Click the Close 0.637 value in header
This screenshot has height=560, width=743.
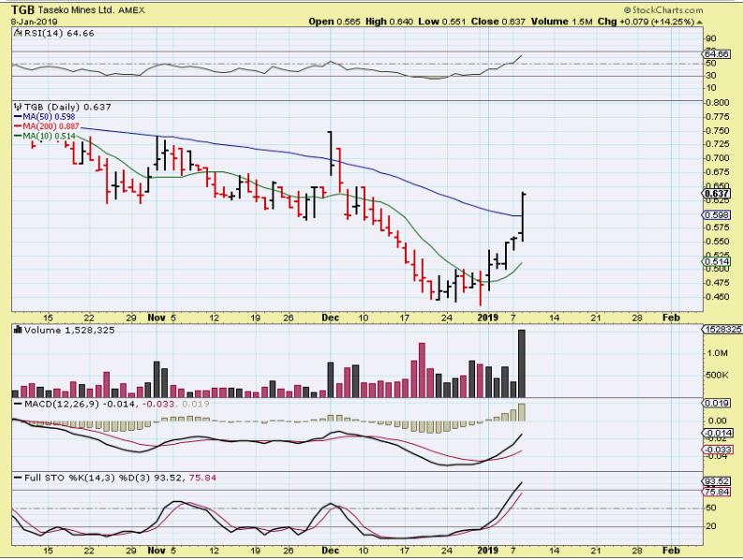[498, 22]
